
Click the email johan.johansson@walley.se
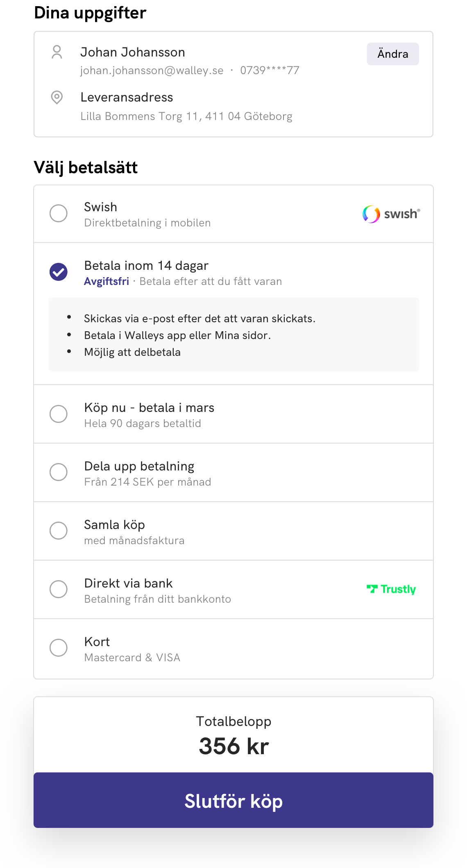click(x=152, y=70)
